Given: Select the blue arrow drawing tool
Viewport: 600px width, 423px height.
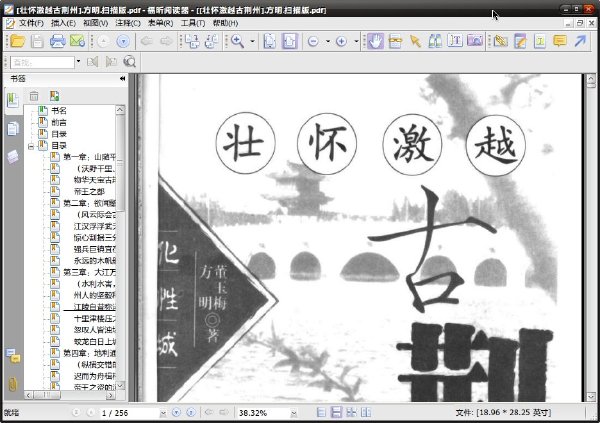Looking at the screenshot, I should click(x=580, y=41).
